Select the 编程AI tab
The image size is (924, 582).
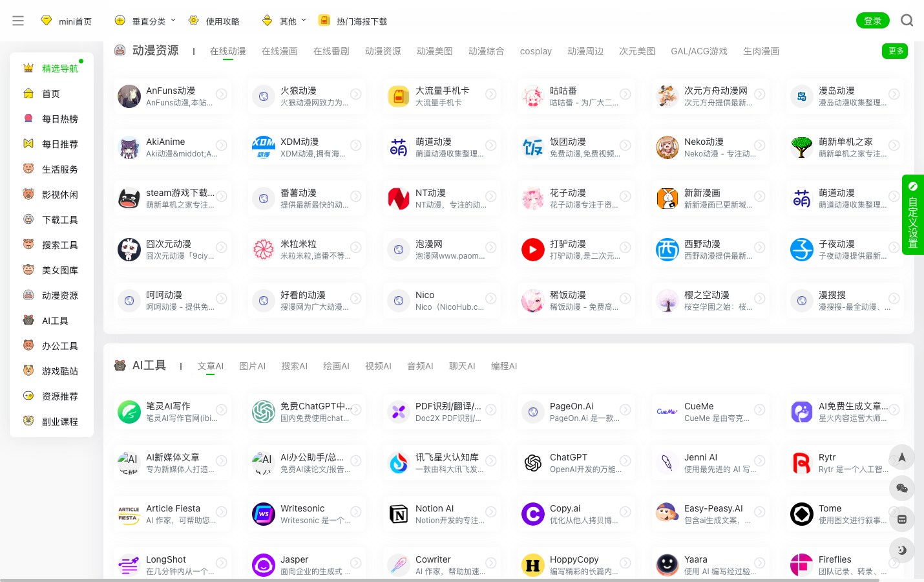pos(504,366)
